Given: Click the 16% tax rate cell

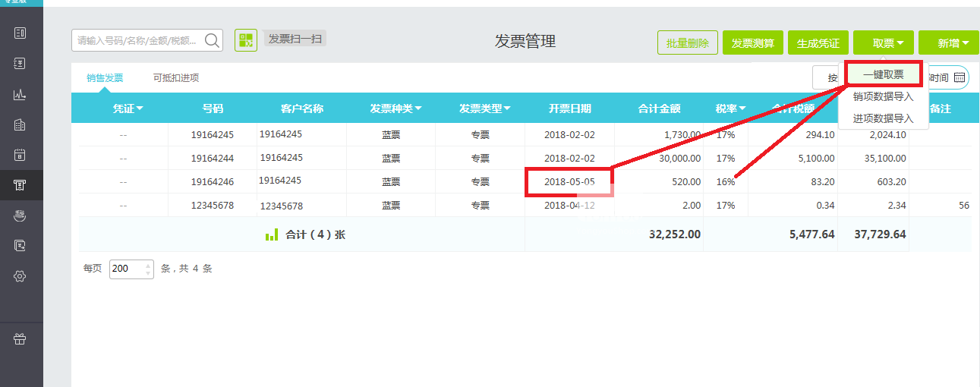Looking at the screenshot, I should (x=725, y=182).
